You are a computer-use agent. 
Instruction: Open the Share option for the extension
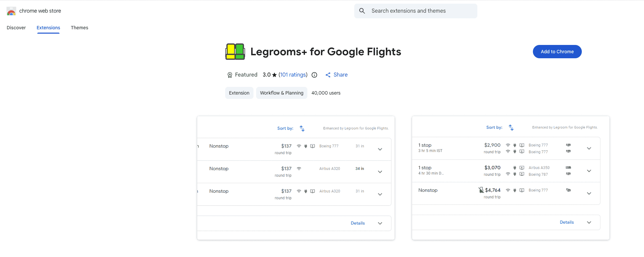336,75
